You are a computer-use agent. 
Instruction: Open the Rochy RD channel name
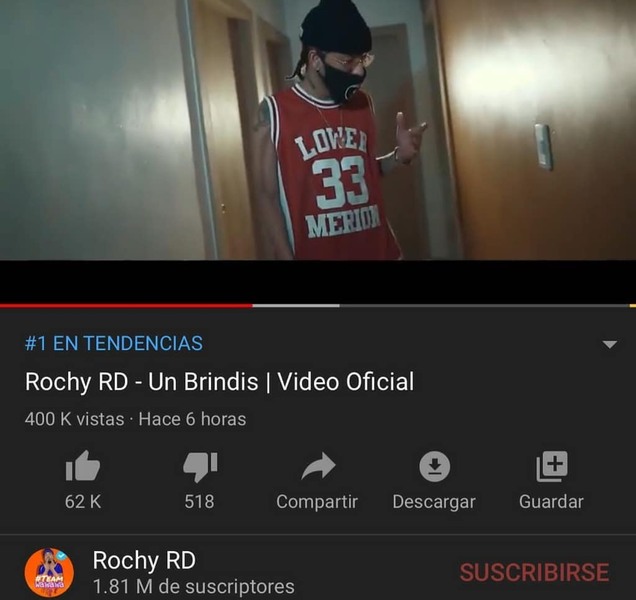tap(144, 561)
